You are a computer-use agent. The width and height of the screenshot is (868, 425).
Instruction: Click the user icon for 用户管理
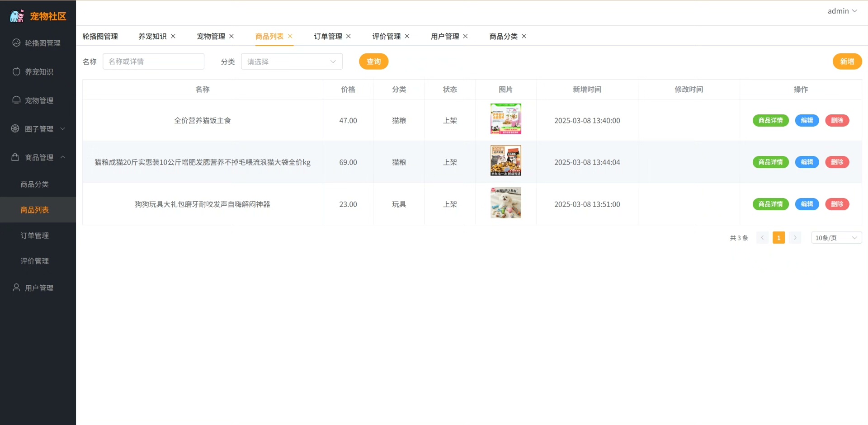[16, 288]
